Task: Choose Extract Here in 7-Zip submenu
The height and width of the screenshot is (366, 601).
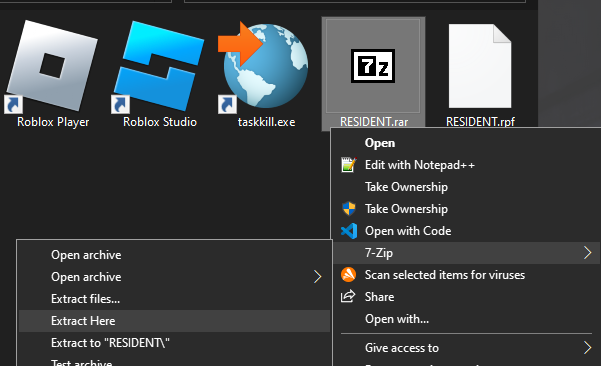Action: tap(174, 321)
